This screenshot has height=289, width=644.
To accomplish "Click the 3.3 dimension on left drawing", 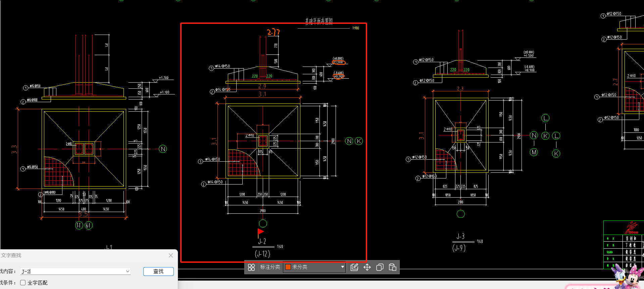I will coord(14,149).
